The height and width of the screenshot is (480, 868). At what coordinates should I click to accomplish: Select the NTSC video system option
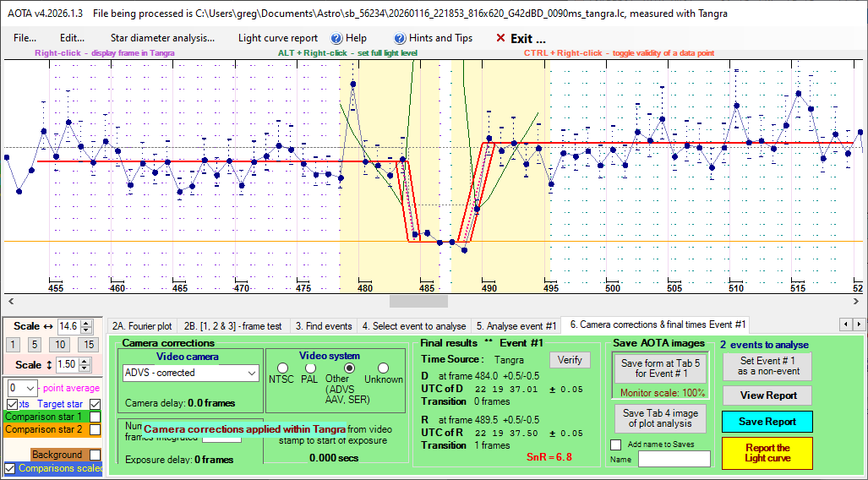click(x=282, y=368)
